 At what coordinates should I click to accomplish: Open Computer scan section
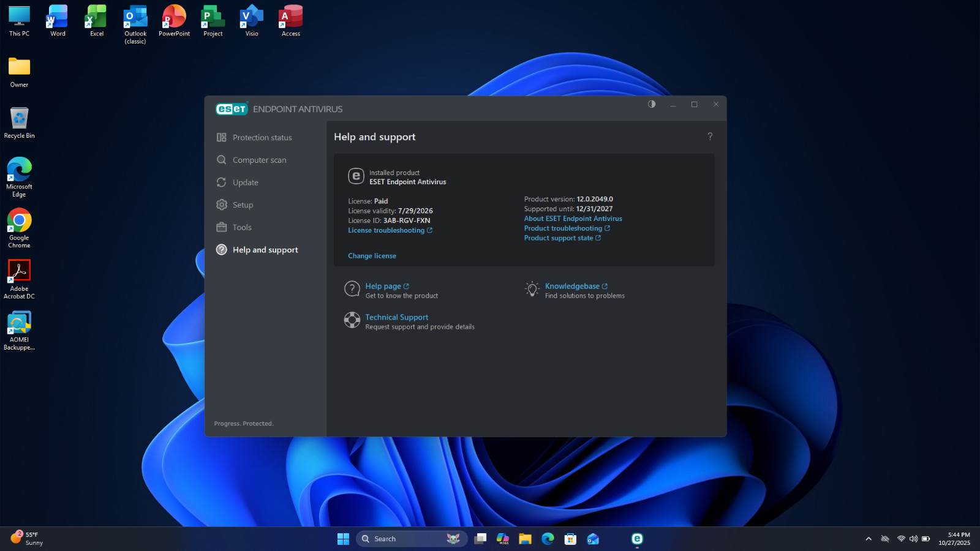[251, 160]
